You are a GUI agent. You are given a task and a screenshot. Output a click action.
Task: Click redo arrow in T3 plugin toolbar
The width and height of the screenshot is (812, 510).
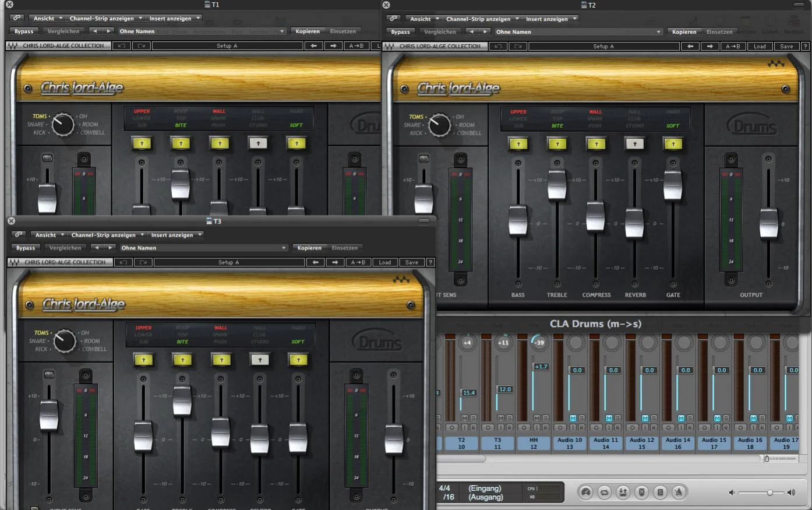143,262
